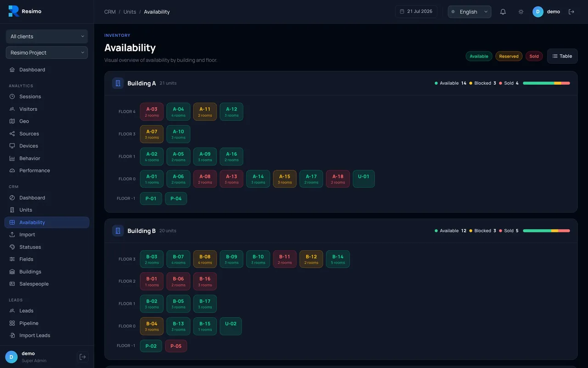Viewport: 588px width, 368px height.
Task: Click the Building A header icon
Action: [118, 83]
